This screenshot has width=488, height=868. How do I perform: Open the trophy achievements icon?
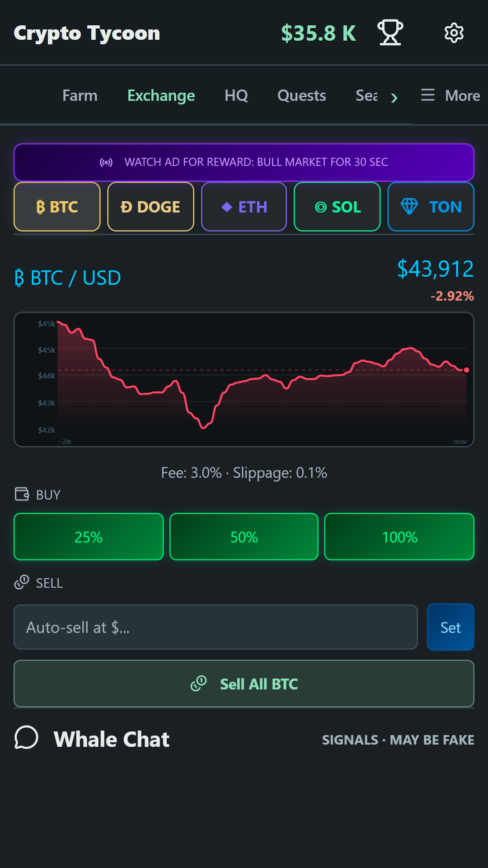click(390, 33)
